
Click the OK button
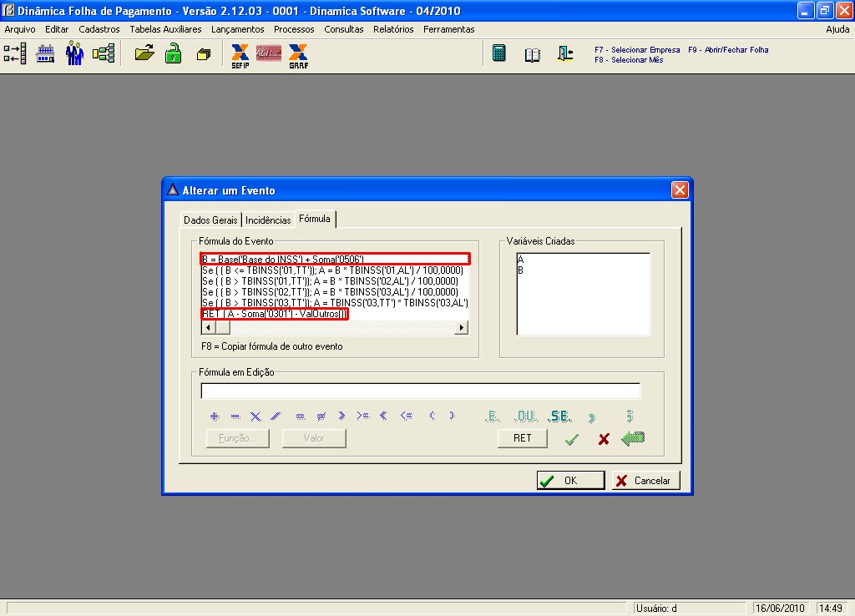570,480
